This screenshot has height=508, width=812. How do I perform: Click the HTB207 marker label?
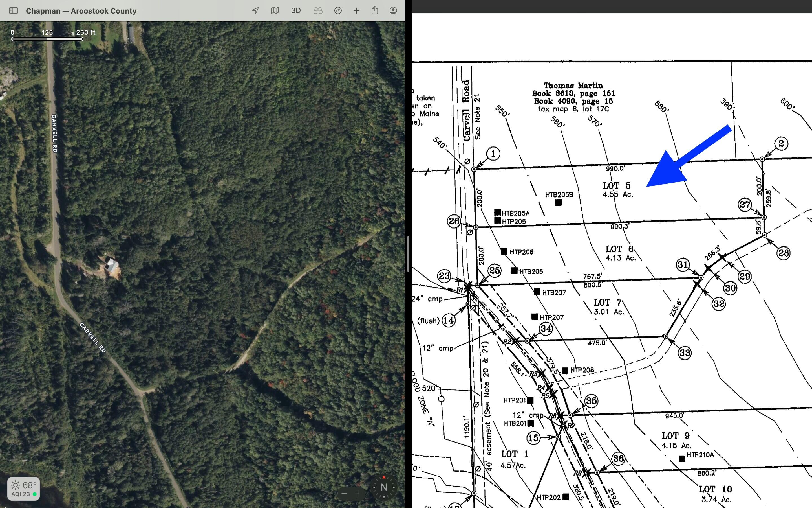pos(554,293)
